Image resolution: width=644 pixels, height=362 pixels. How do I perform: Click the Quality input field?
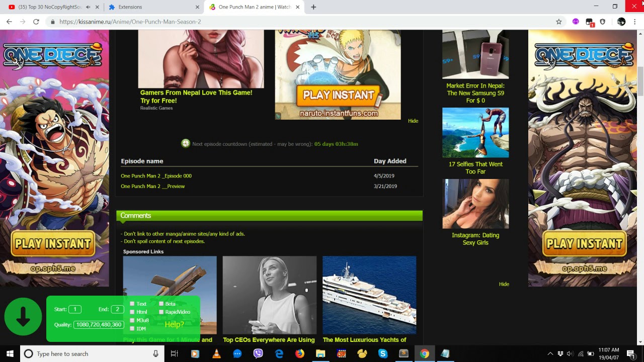click(x=99, y=325)
